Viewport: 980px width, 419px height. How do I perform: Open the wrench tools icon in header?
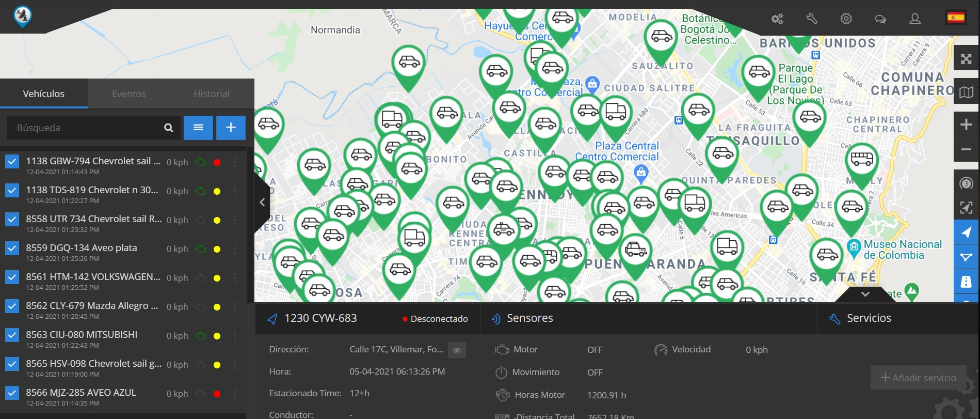[x=812, y=19]
